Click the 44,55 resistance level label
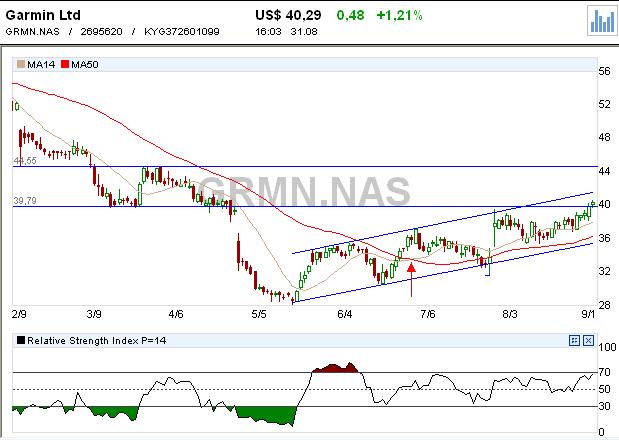Viewport: 619px width, 440px height. coord(25,161)
